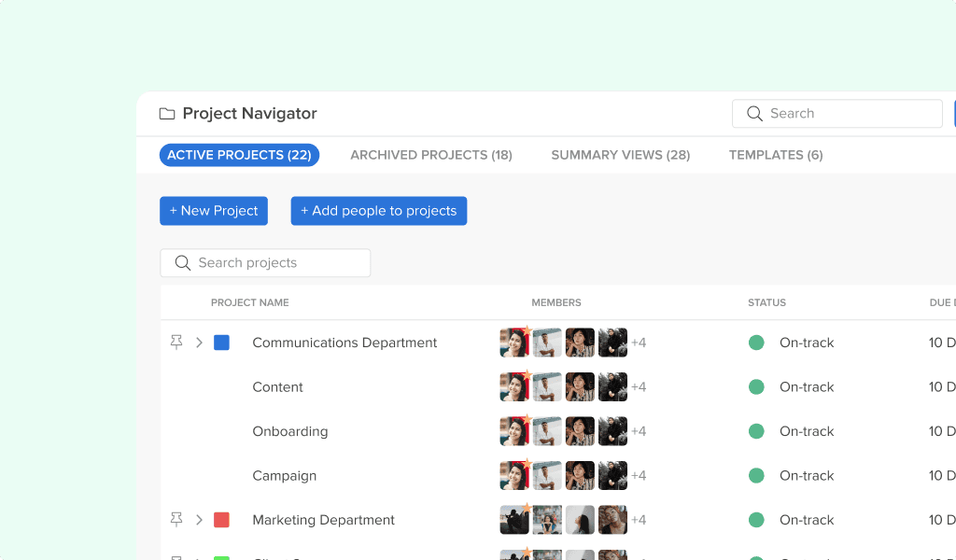Click the green status dot for Campaign
This screenshot has height=560, width=956.
click(756, 476)
